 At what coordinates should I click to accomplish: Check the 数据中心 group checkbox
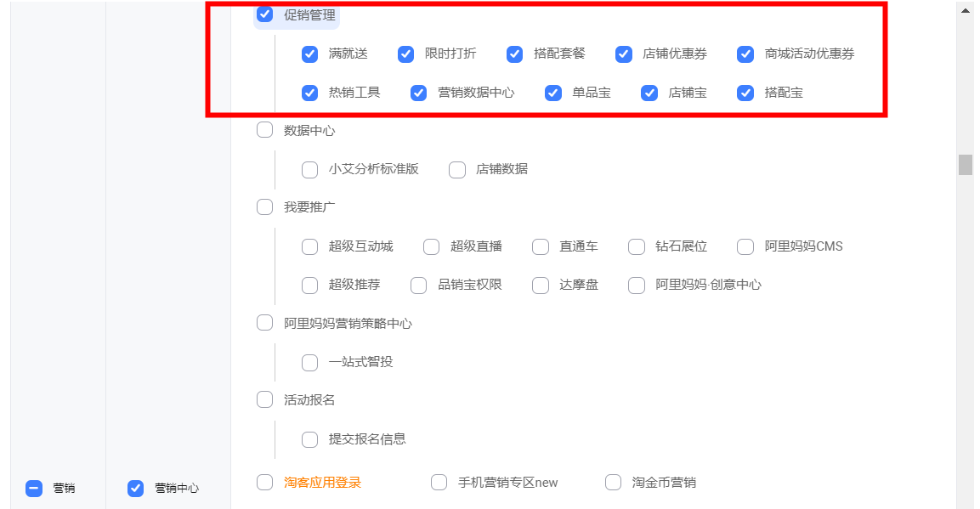coord(265,130)
